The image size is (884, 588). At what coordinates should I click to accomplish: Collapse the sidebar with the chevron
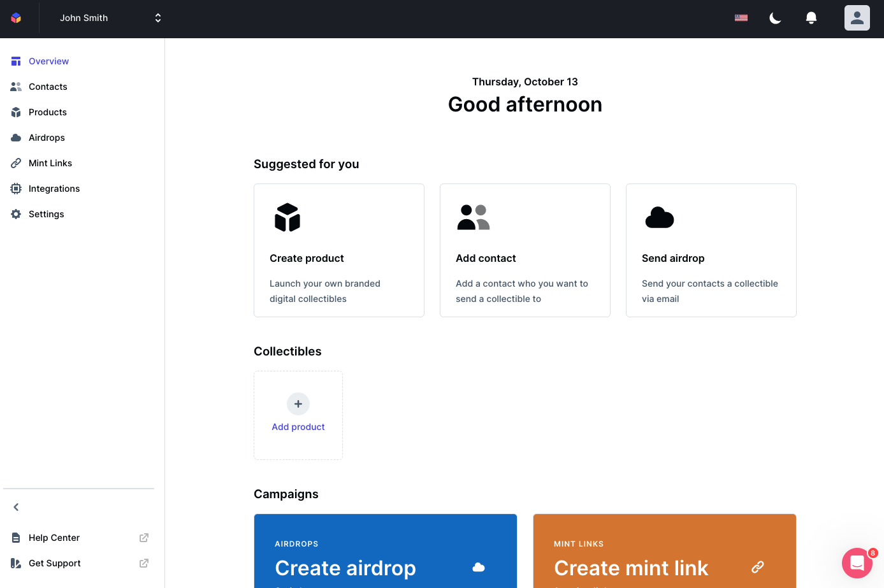[16, 506]
